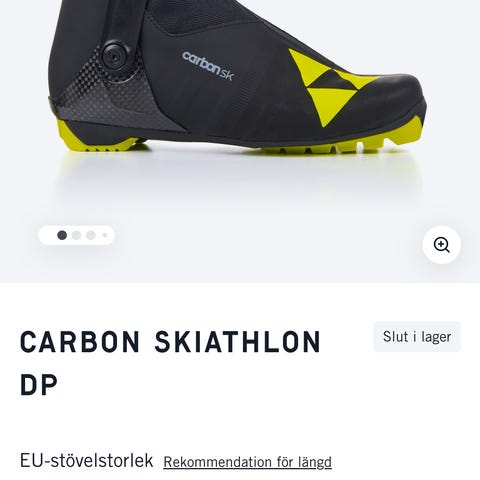Click the 'EU-stövelstorlek' size label
Image resolution: width=480 pixels, height=480 pixels.
click(87, 461)
